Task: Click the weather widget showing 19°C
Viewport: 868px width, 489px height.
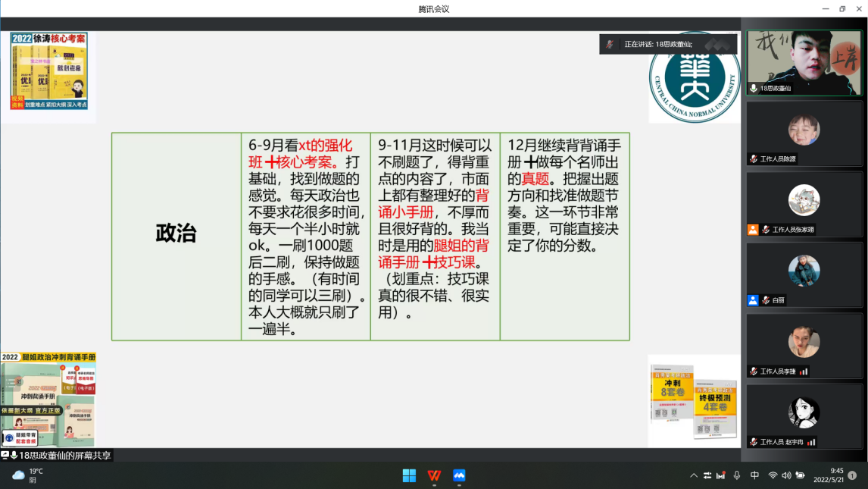Action: 27,475
